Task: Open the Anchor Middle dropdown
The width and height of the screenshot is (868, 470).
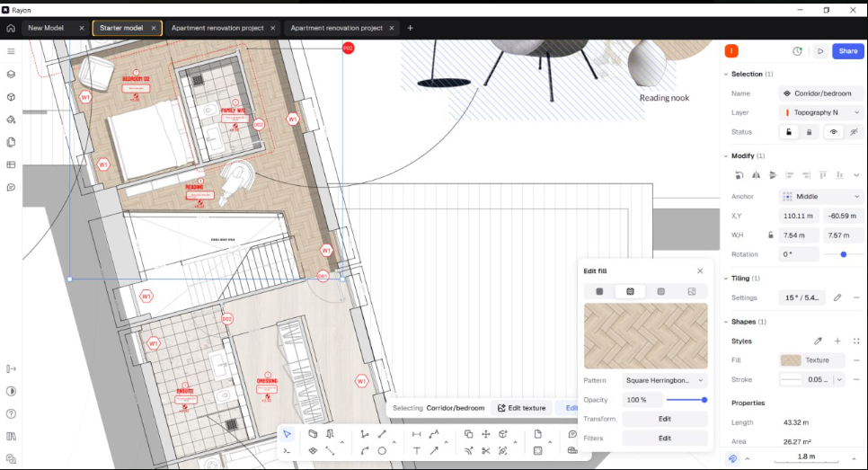Action: [x=821, y=197]
